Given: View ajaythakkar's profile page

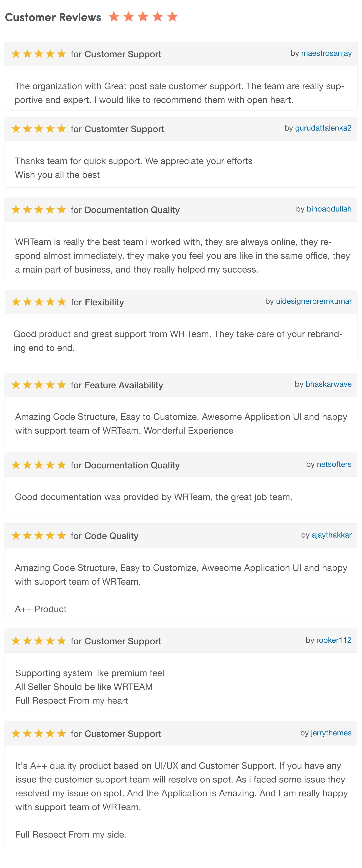Looking at the screenshot, I should click(x=331, y=535).
